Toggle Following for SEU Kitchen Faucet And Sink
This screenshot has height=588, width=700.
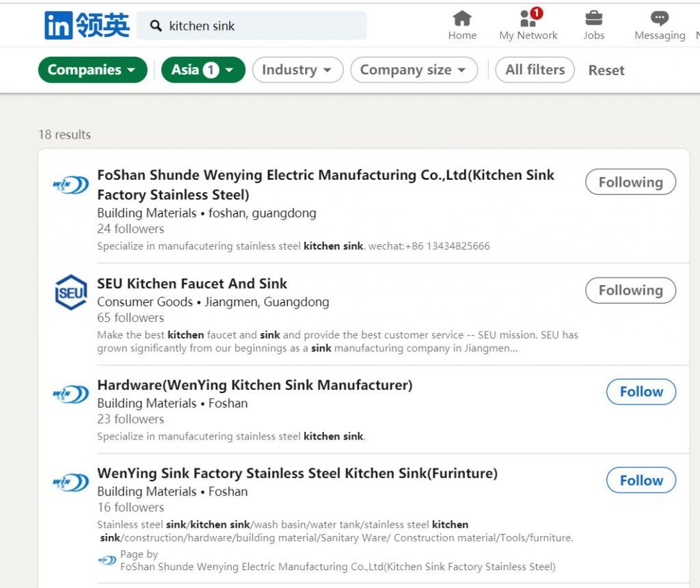tap(630, 290)
